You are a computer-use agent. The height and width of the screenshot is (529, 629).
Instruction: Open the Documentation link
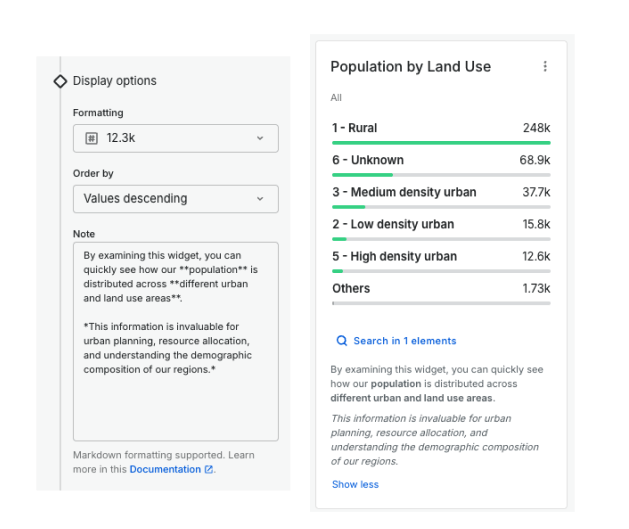point(165,469)
